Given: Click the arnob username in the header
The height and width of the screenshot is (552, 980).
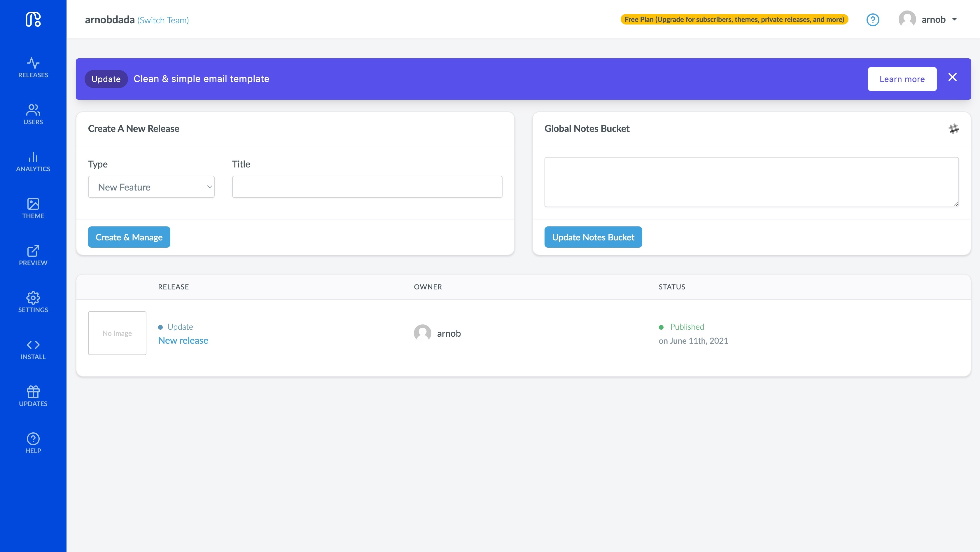Looking at the screenshot, I should (x=933, y=20).
